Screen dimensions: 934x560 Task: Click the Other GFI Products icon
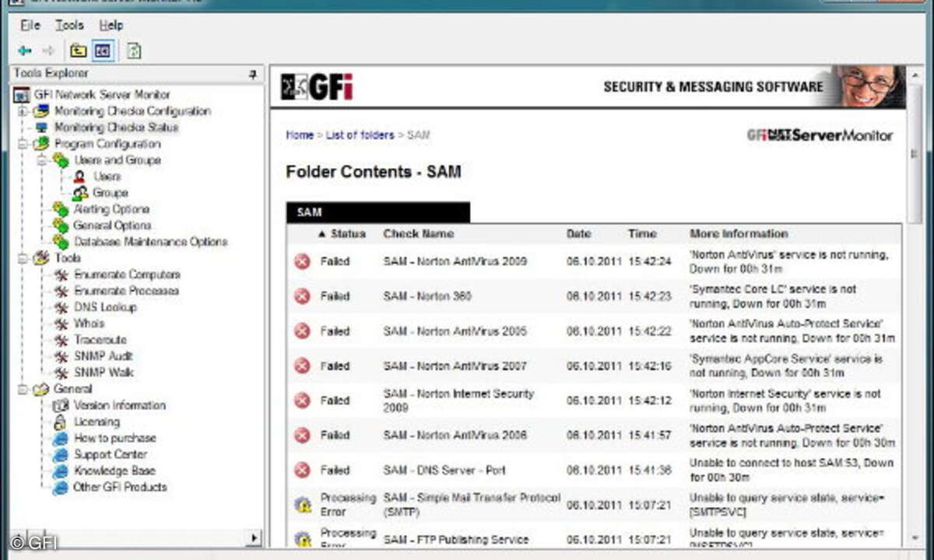pyautogui.click(x=60, y=488)
